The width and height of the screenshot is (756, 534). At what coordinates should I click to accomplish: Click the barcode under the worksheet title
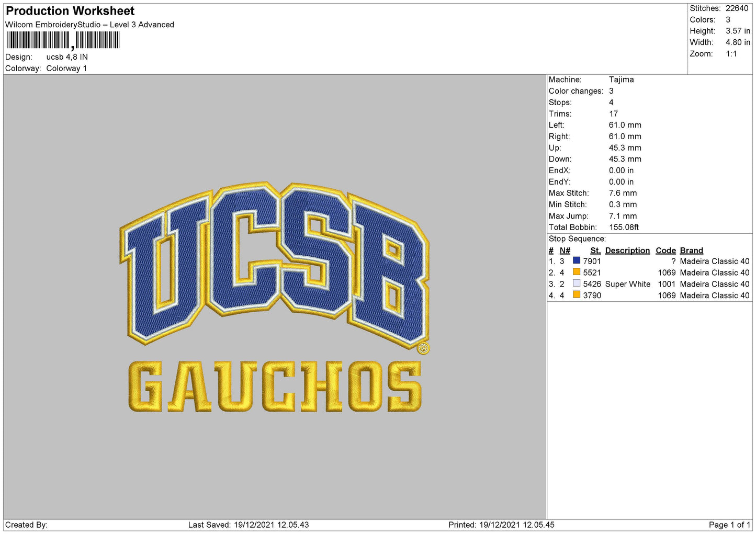tap(63, 40)
